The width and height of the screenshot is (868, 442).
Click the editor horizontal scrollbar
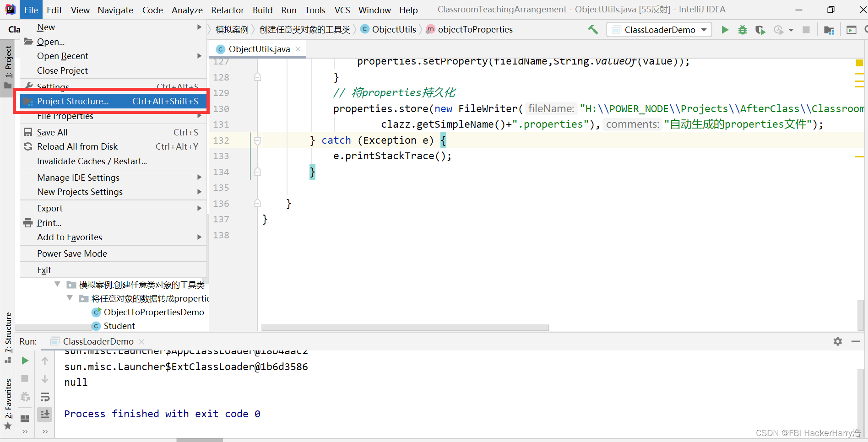405,328
